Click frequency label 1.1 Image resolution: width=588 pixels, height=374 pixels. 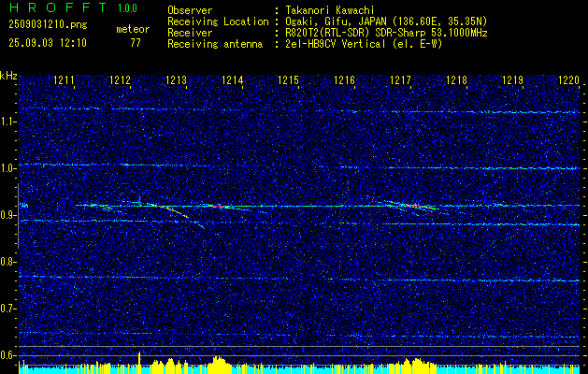(7, 122)
